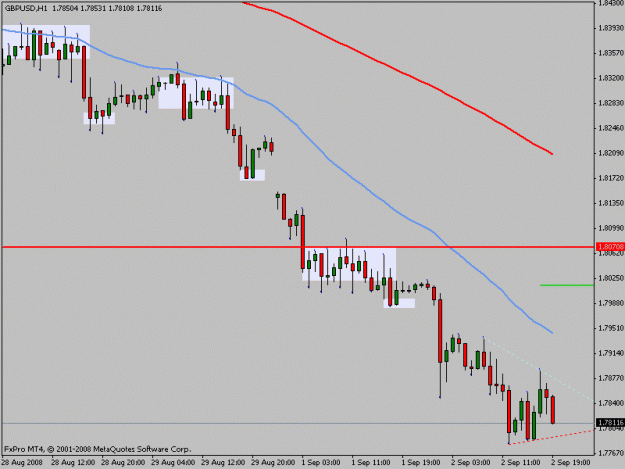Screen dimensions: 625x469
Task: Click the 1 Sep 03:00 time label
Action: (x=321, y=463)
